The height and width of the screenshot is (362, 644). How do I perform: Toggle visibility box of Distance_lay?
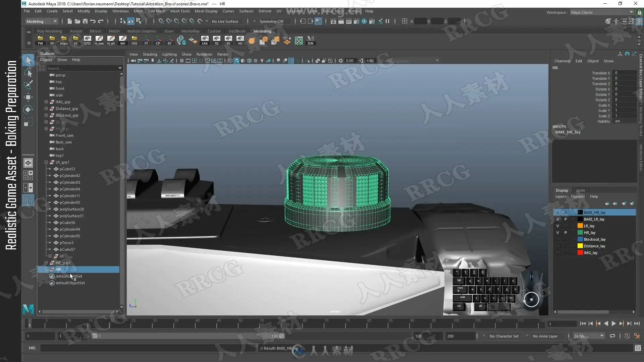(x=557, y=246)
